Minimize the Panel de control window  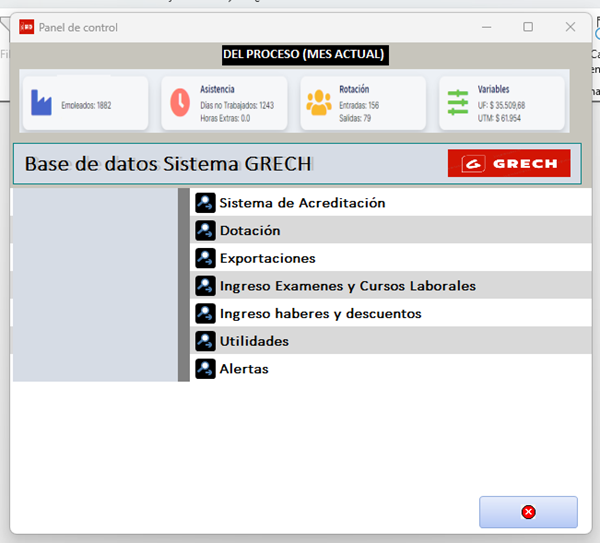click(x=486, y=27)
